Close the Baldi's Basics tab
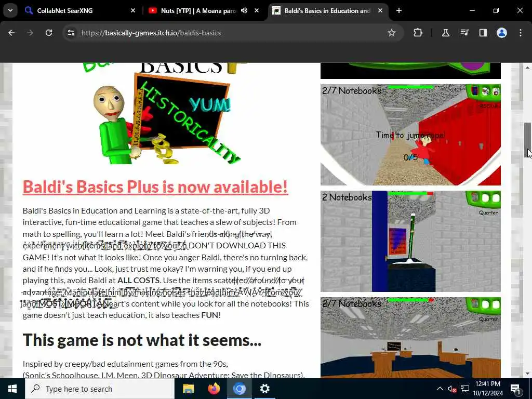532x399 pixels. (x=380, y=10)
